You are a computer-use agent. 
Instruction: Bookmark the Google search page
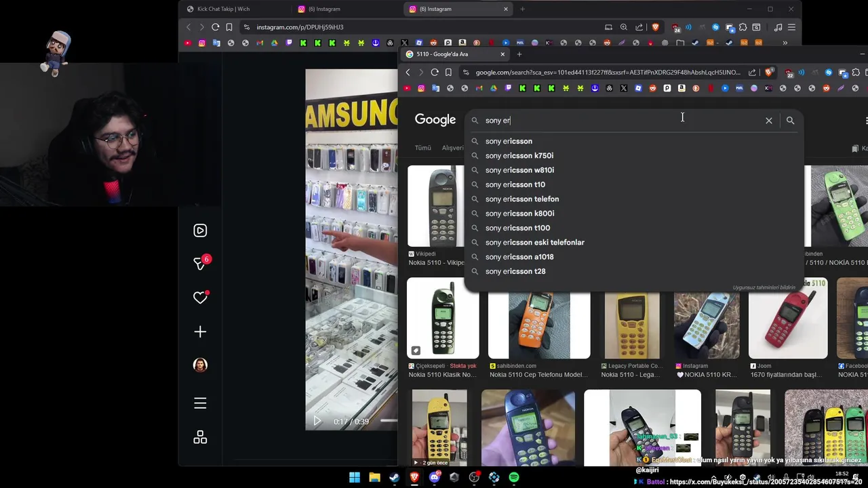[448, 73]
